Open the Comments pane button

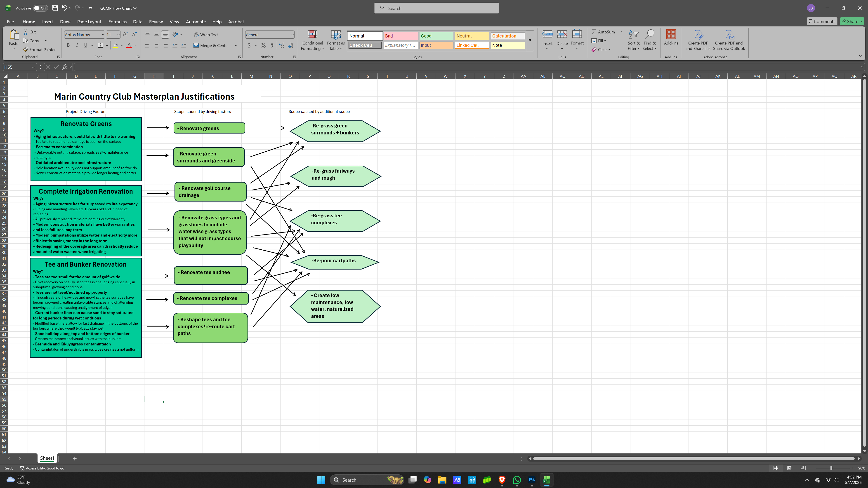tap(822, 21)
